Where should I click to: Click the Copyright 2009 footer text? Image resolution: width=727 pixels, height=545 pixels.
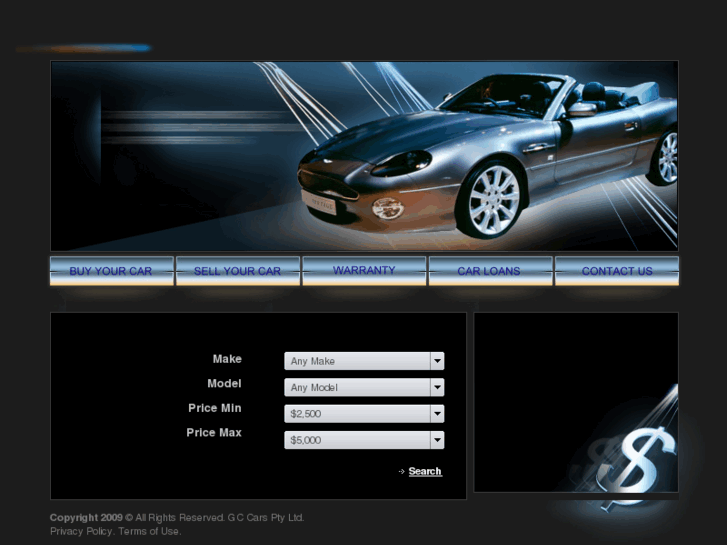86,517
